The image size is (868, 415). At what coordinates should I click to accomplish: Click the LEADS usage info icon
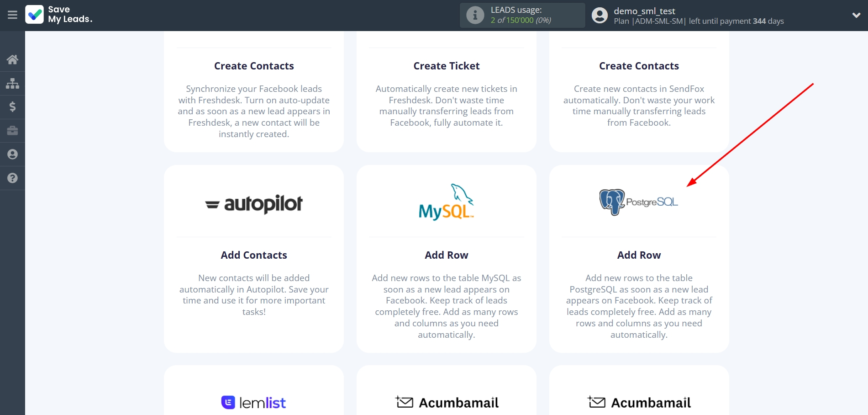click(475, 15)
